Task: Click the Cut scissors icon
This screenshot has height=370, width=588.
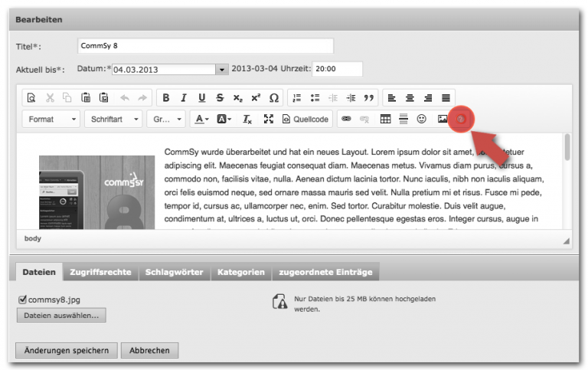Action: (50, 98)
